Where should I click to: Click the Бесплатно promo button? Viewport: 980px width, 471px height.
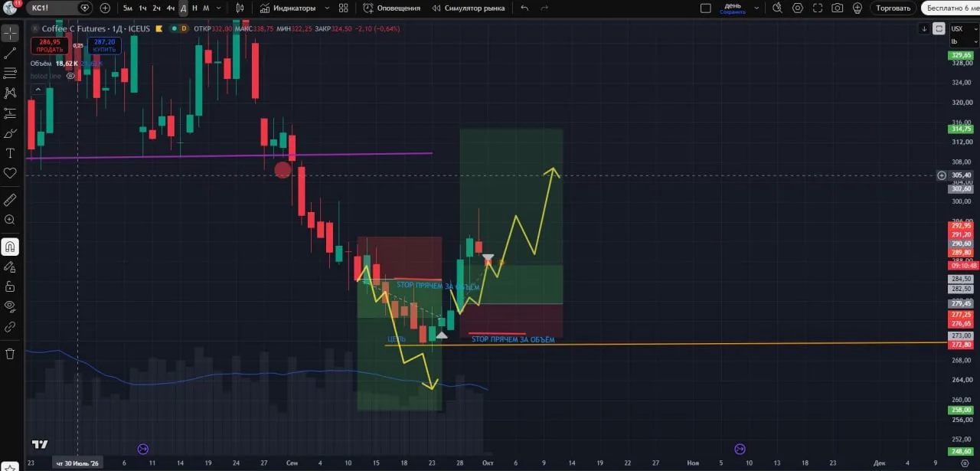[x=951, y=8]
